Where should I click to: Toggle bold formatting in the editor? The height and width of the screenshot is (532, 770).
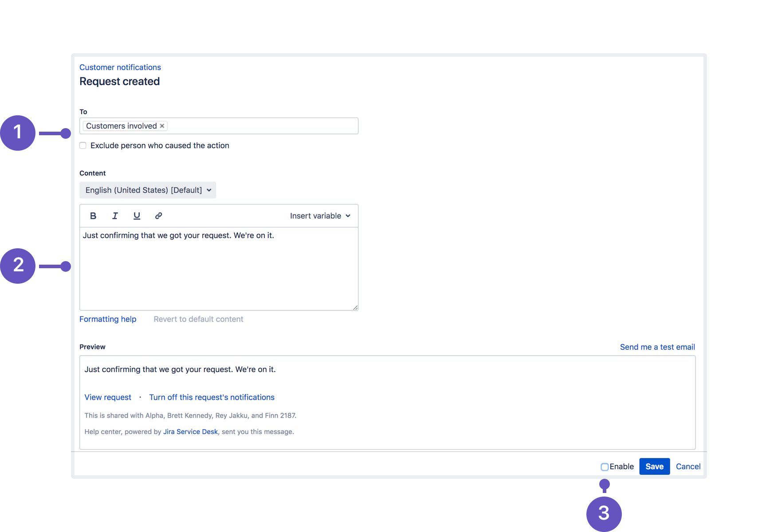(x=93, y=216)
